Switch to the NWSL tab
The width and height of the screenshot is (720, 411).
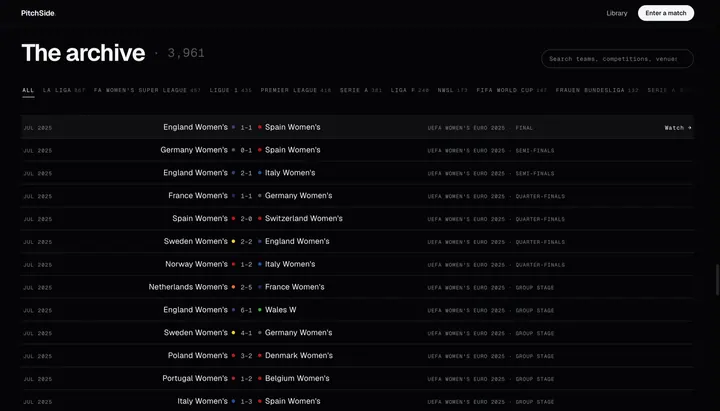click(452, 90)
